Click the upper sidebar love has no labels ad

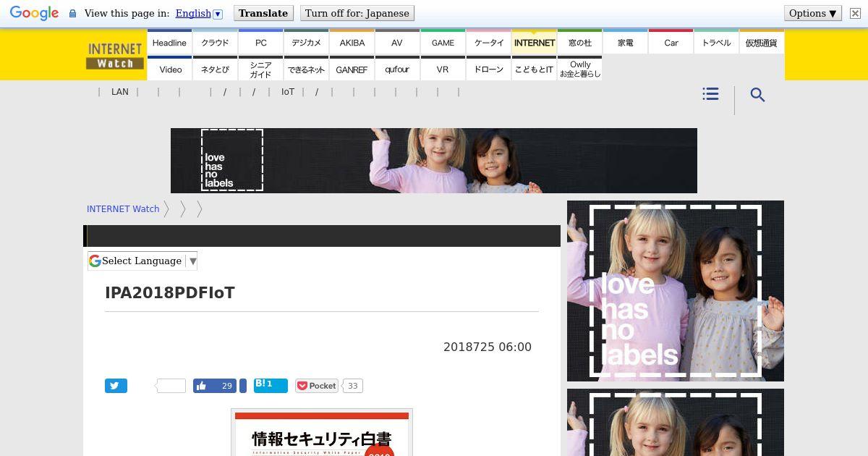[676, 291]
